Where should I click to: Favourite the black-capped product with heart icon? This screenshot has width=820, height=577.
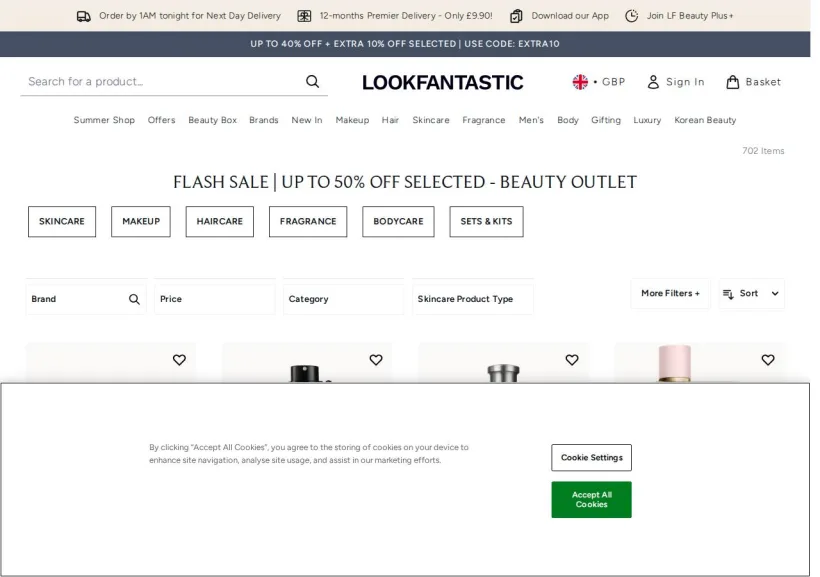click(376, 360)
